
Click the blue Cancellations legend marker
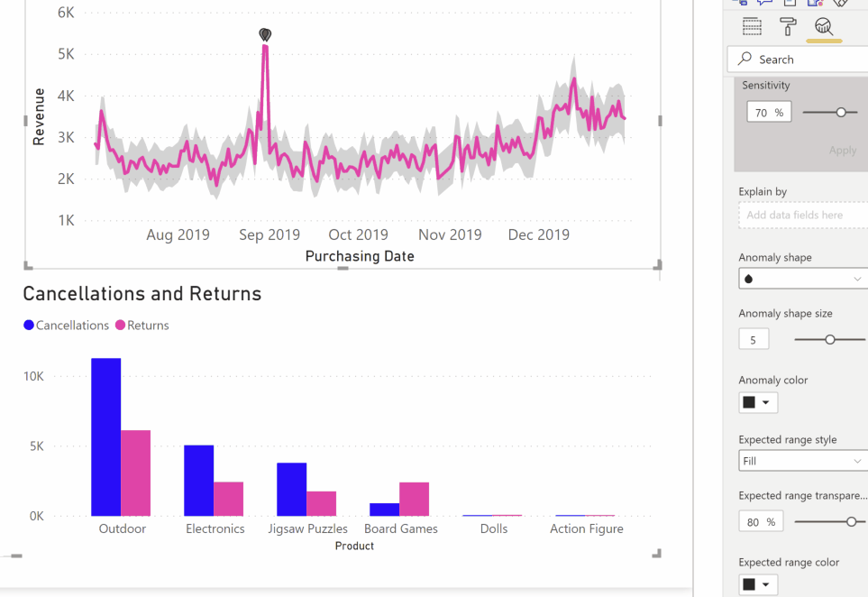click(x=29, y=326)
